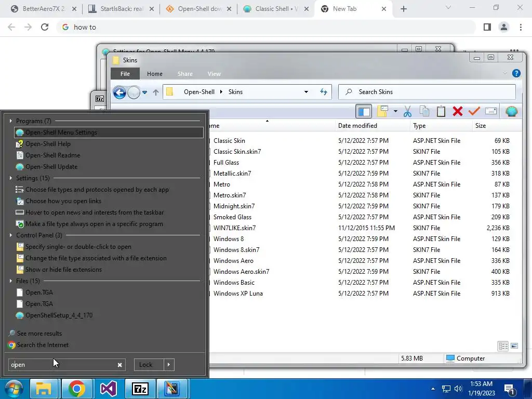Clear the start menu search text
This screenshot has width=532, height=399.
(120, 365)
